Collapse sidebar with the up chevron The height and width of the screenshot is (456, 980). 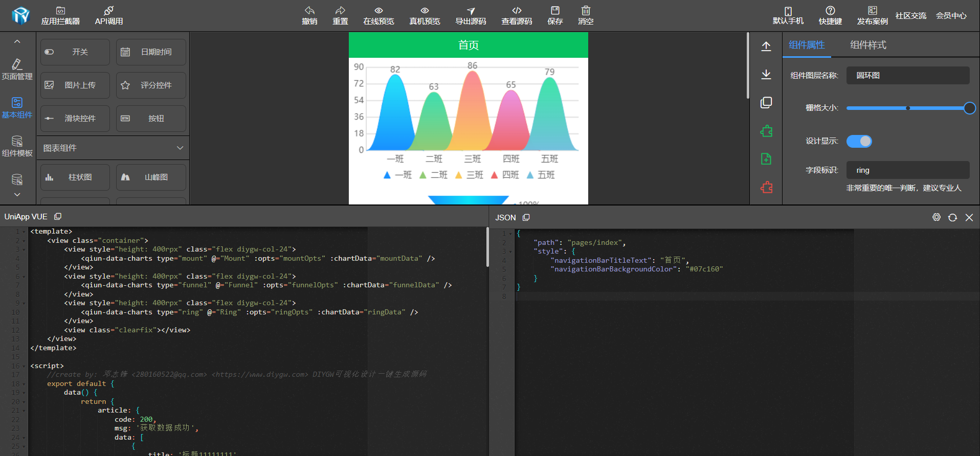pos(17,41)
